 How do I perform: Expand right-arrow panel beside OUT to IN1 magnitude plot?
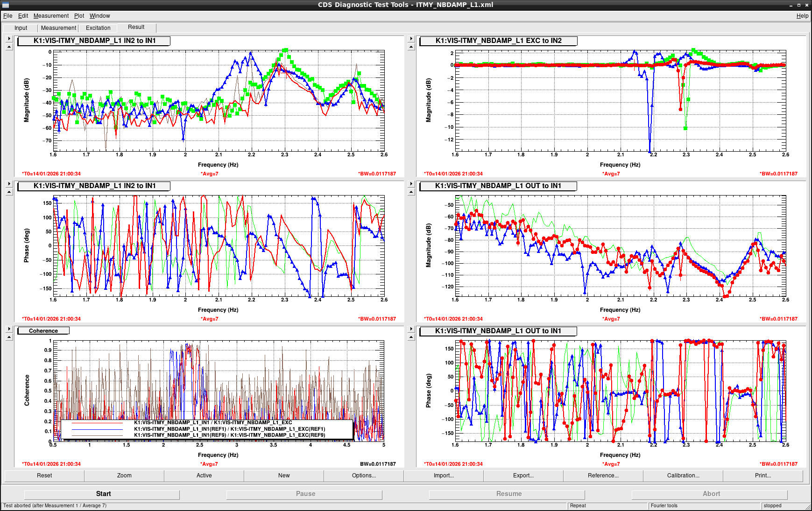click(411, 183)
